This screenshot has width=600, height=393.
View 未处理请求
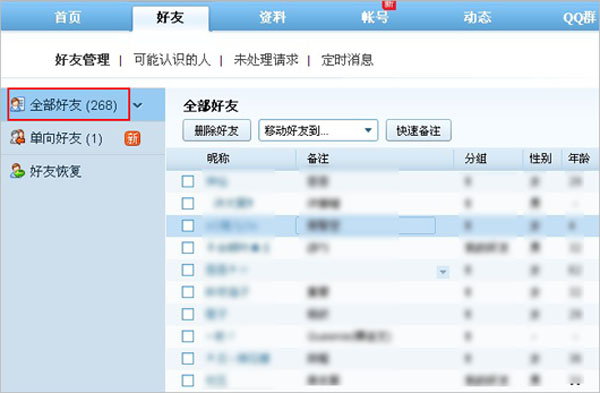tap(266, 60)
